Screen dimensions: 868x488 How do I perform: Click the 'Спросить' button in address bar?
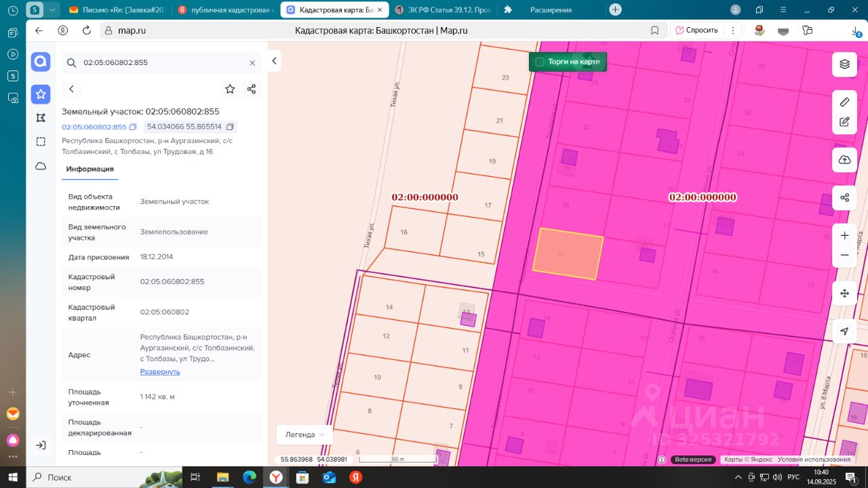click(696, 30)
